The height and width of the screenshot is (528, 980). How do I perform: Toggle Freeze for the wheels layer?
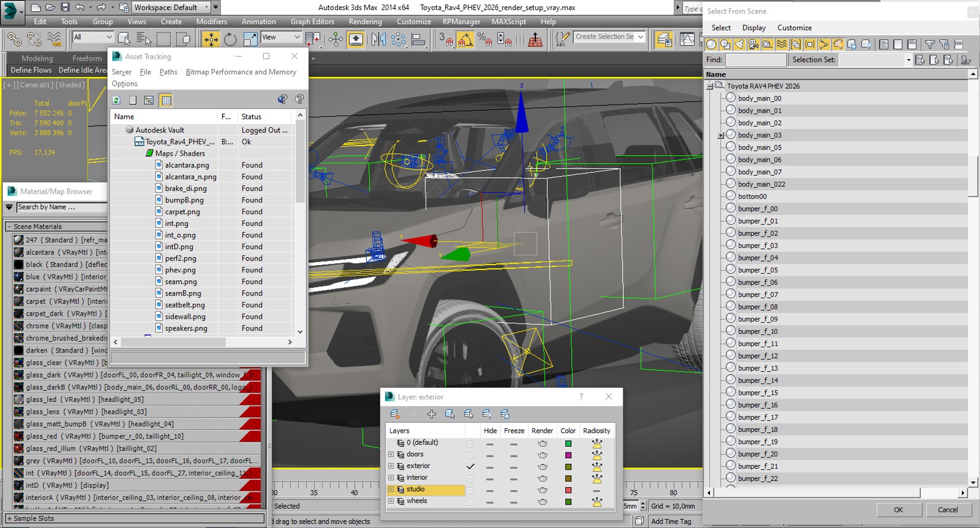513,502
